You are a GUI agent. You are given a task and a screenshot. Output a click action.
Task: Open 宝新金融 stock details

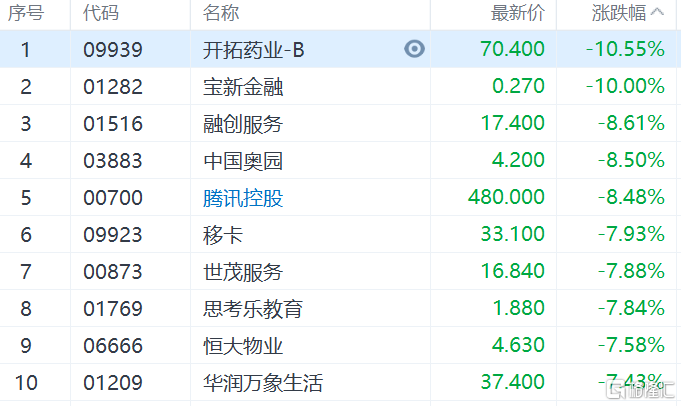pyautogui.click(x=243, y=87)
